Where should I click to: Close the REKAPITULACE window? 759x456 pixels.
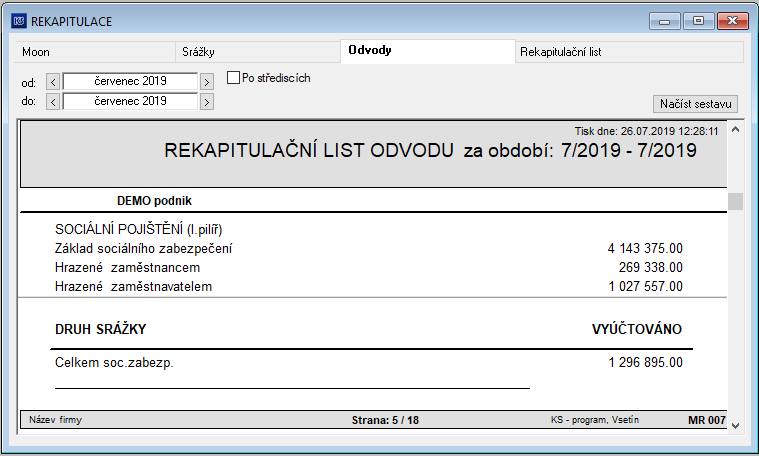[x=732, y=21]
